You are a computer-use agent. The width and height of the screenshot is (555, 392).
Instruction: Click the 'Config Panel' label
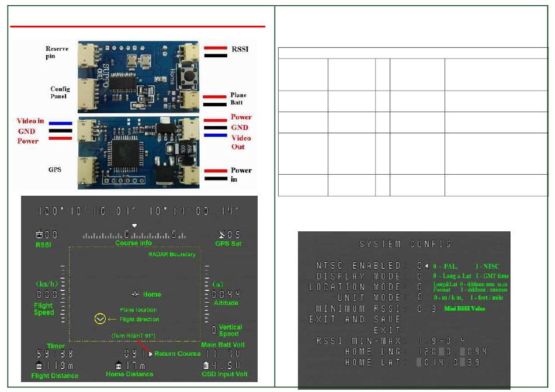click(x=60, y=92)
